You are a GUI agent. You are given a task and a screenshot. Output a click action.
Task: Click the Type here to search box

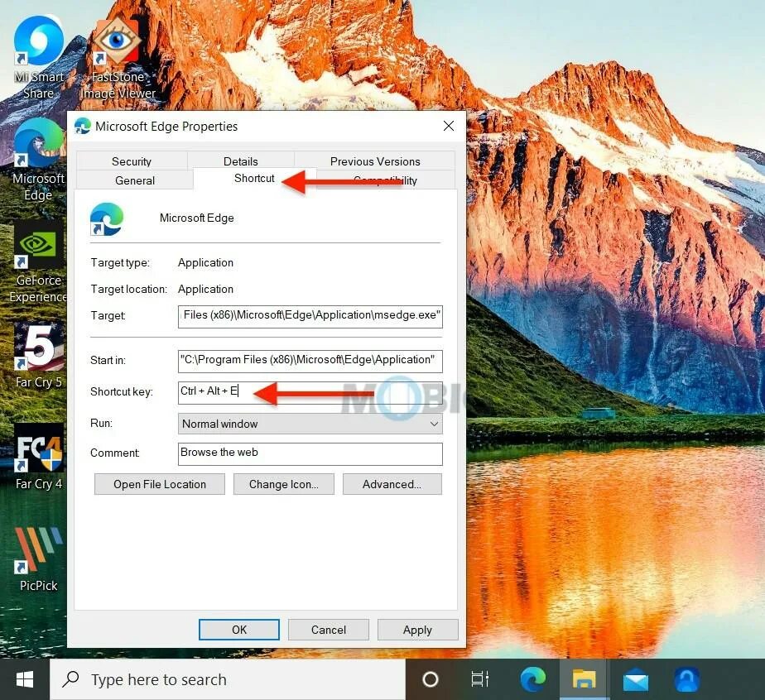pyautogui.click(x=228, y=679)
